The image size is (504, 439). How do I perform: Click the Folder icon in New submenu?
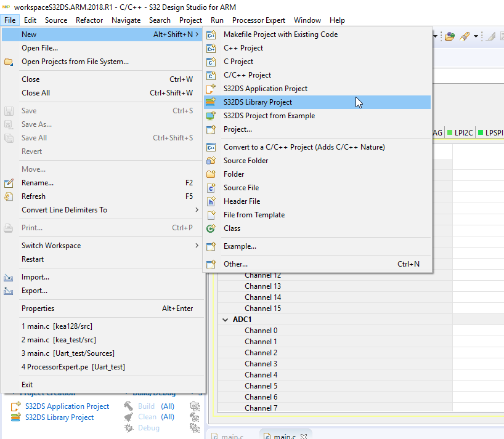pos(211,174)
